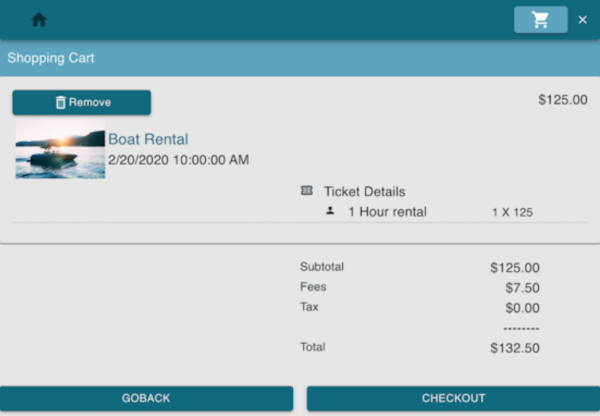The width and height of the screenshot is (600, 416).
Task: Click the Subtotal label
Action: tap(322, 267)
